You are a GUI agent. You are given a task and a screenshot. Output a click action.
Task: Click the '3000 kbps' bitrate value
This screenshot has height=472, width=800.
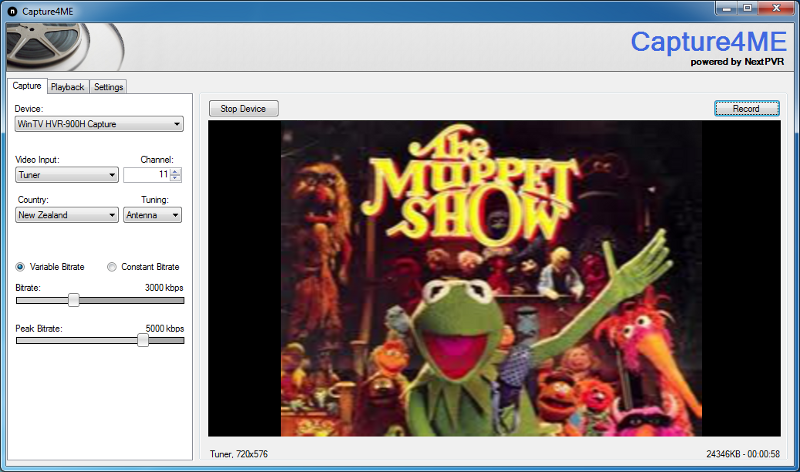click(164, 288)
